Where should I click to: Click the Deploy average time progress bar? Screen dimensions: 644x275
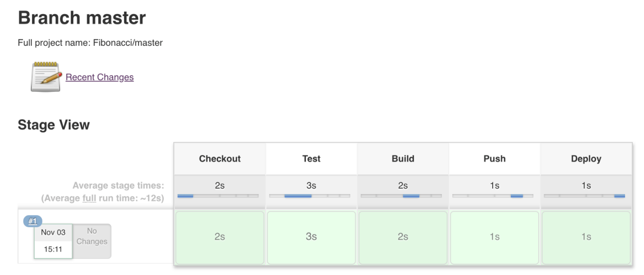pyautogui.click(x=584, y=196)
